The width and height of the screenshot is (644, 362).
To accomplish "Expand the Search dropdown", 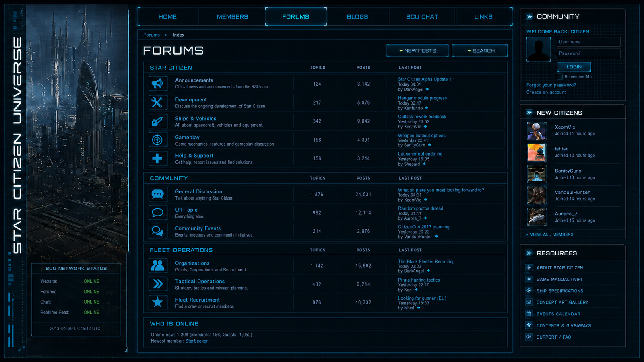I will tap(480, 51).
